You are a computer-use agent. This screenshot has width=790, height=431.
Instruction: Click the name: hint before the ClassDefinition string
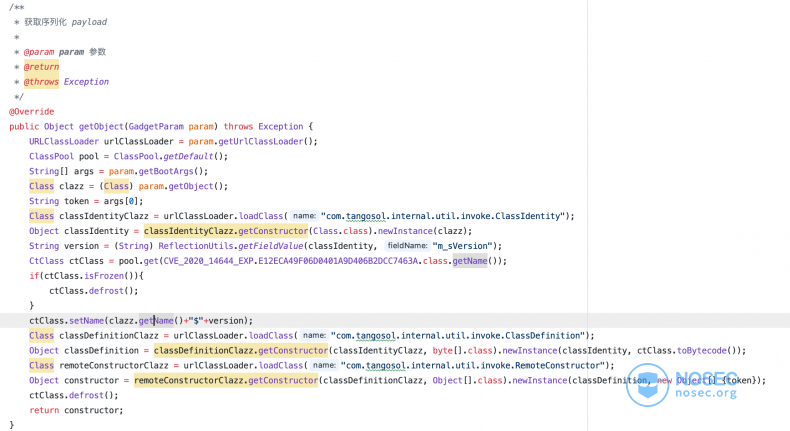click(x=314, y=336)
